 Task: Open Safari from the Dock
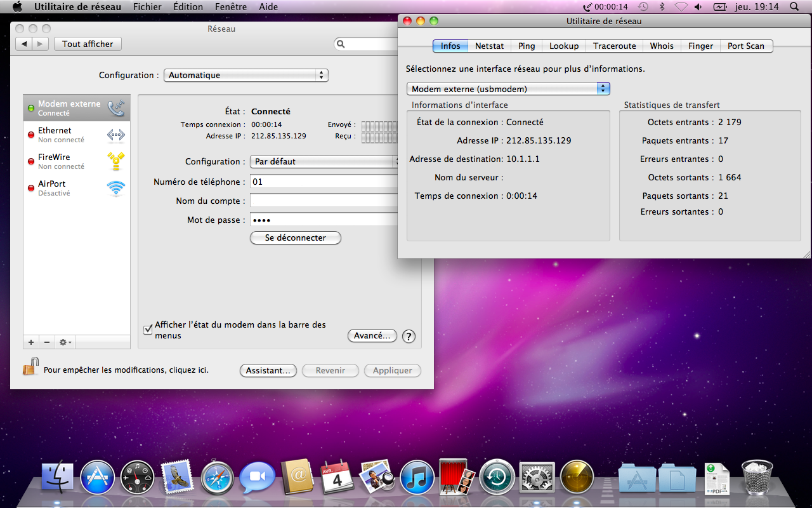[x=218, y=478]
